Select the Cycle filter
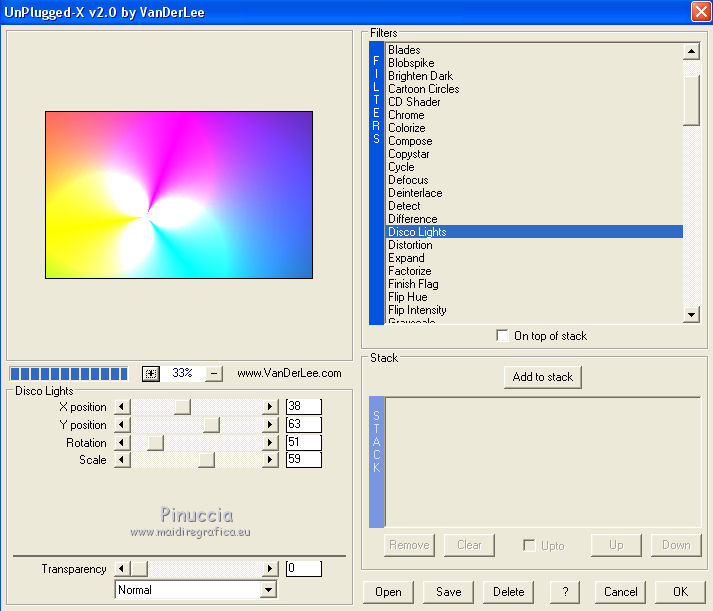 (x=534, y=167)
